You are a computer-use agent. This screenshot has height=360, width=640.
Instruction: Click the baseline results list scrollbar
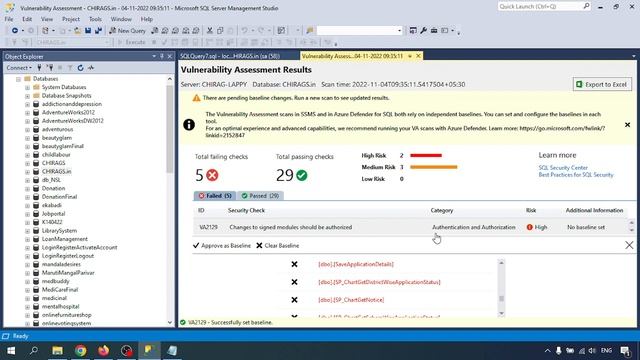[501, 288]
